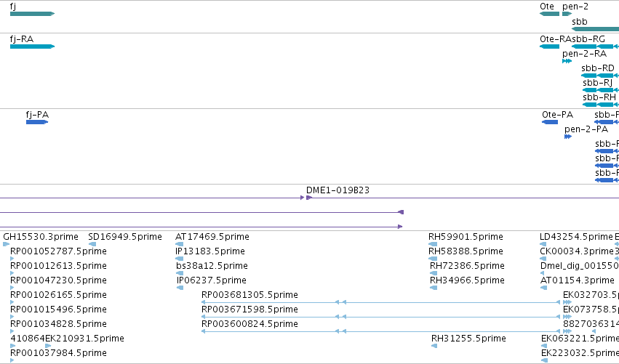
Task: Select the sbb-RG transcript label
Action: [588, 39]
